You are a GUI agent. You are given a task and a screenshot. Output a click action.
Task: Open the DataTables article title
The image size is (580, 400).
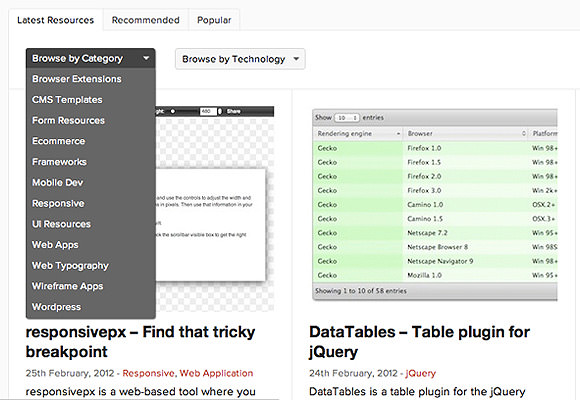419,342
